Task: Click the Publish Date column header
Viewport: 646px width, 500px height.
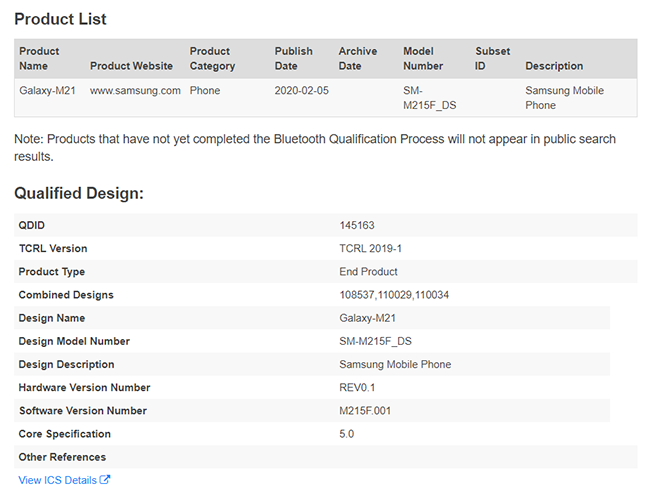Action: click(293, 58)
